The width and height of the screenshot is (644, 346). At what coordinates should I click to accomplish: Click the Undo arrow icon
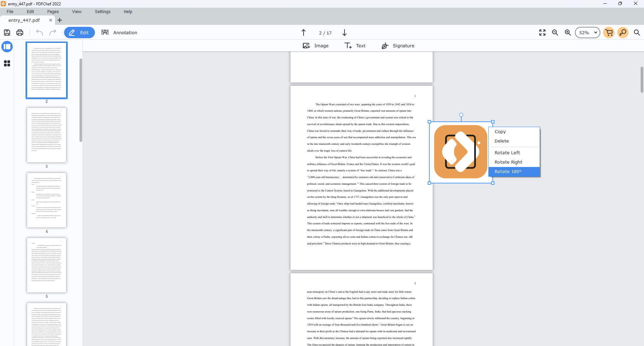pyautogui.click(x=40, y=33)
